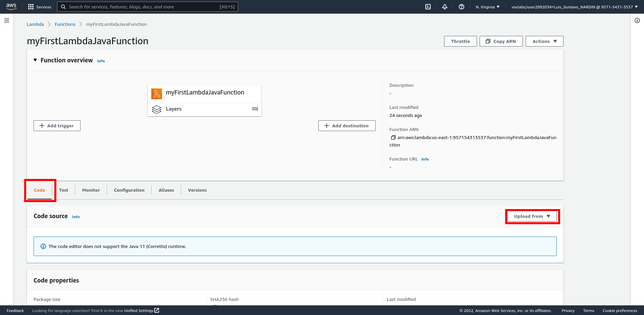Collapse the Function overview section
This screenshot has height=315, width=644.
tap(35, 60)
